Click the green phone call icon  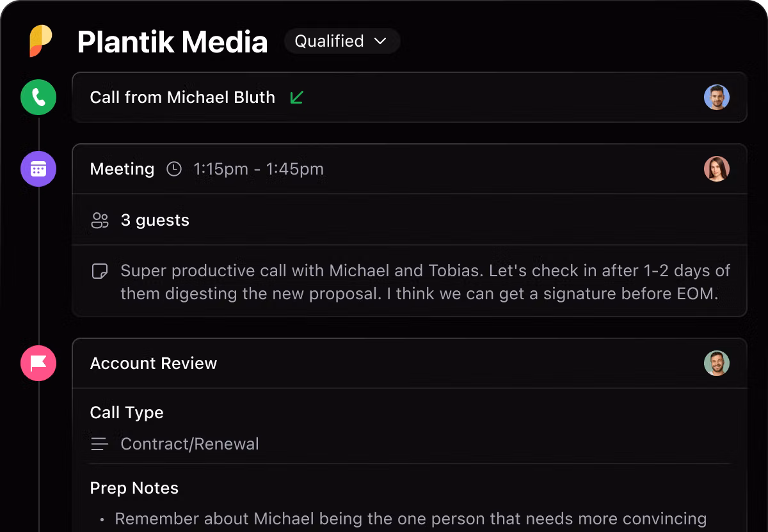click(38, 97)
